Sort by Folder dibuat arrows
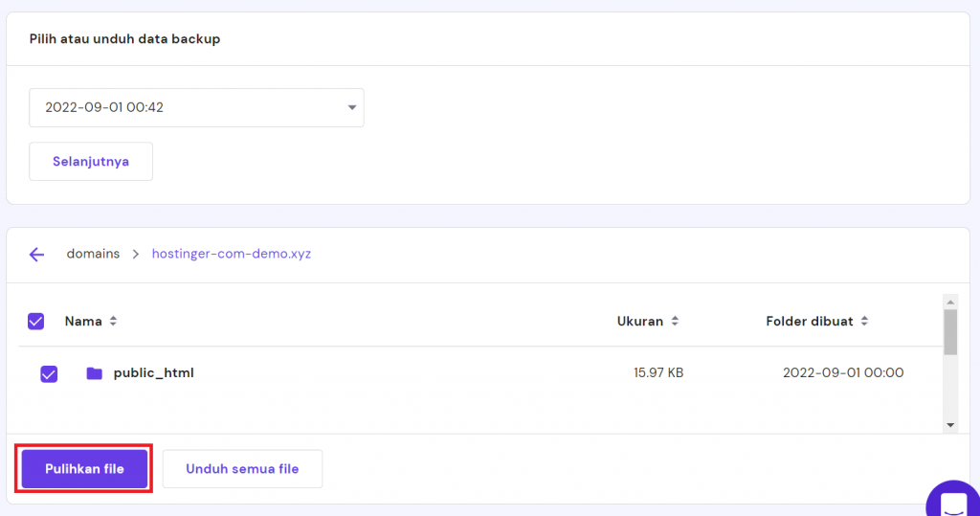The width and height of the screenshot is (980, 516). 864,322
